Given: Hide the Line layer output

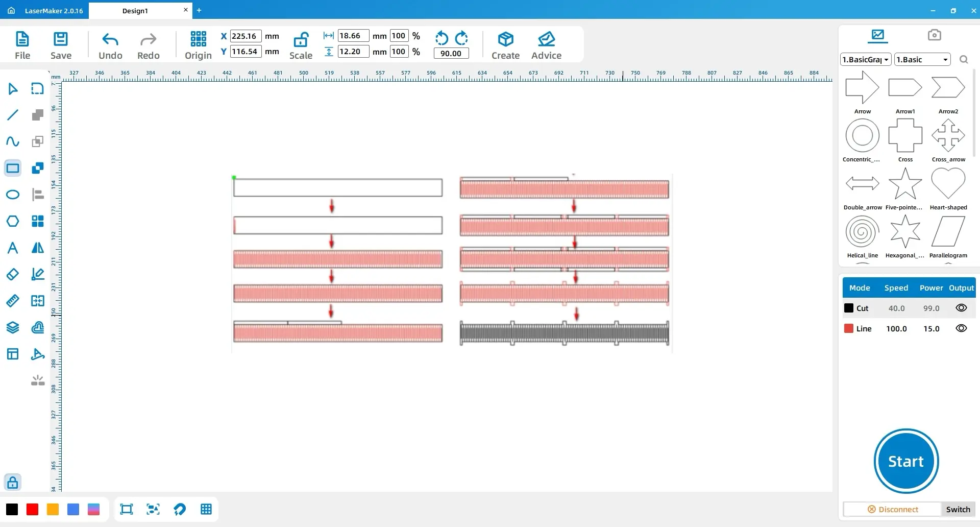Looking at the screenshot, I should (961, 328).
